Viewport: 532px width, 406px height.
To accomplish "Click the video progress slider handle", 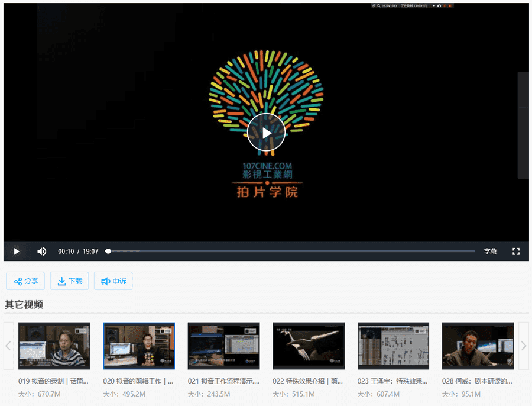I will coord(108,252).
